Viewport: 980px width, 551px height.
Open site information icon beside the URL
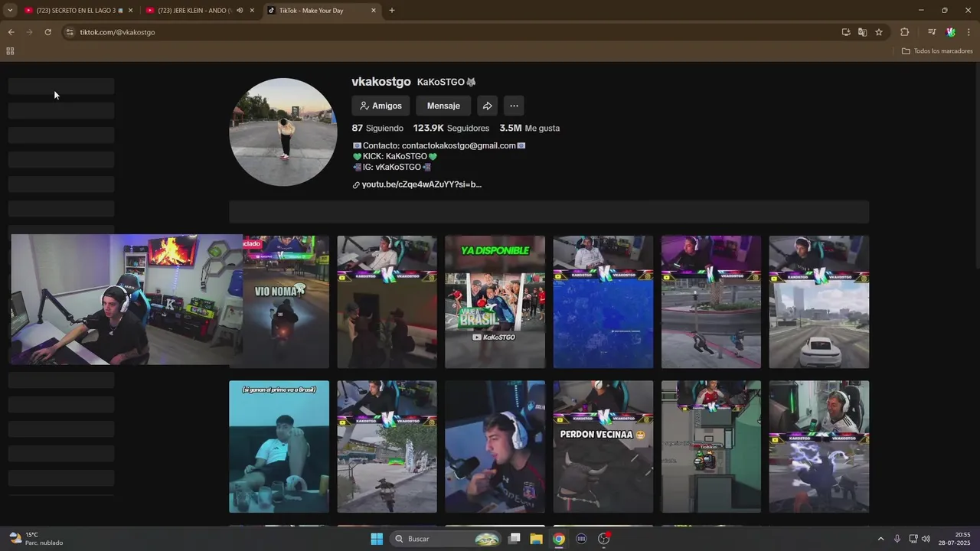pyautogui.click(x=70, y=32)
